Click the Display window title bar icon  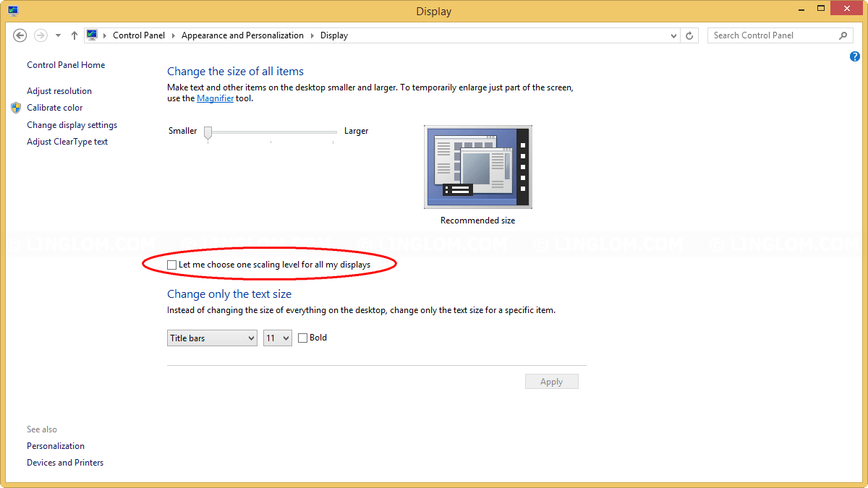[13, 10]
